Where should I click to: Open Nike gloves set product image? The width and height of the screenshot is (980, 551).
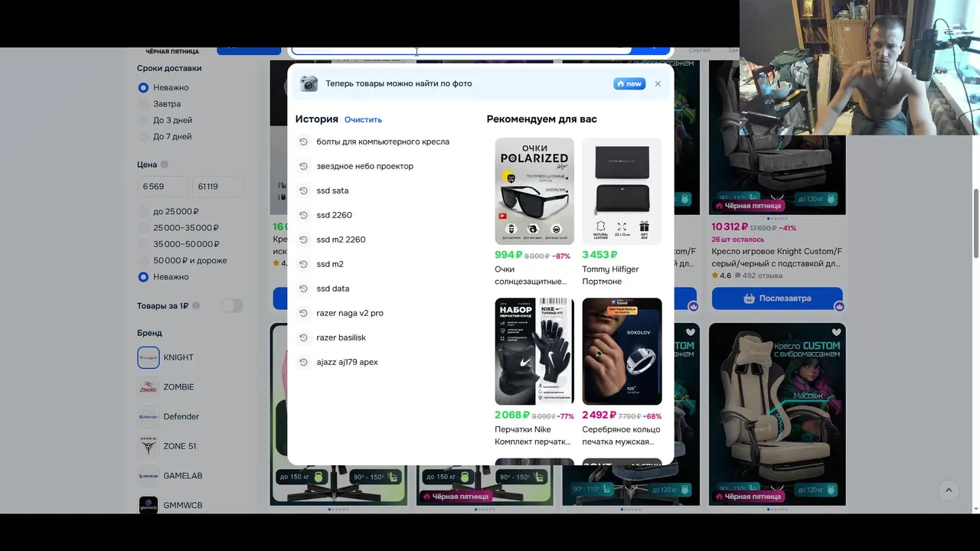[x=534, y=351]
